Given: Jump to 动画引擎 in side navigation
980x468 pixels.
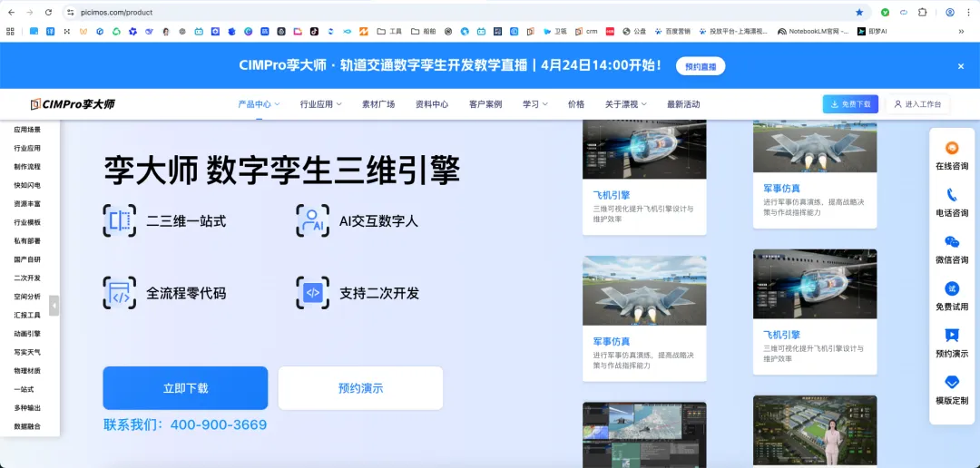Looking at the screenshot, I should pyautogui.click(x=27, y=334).
